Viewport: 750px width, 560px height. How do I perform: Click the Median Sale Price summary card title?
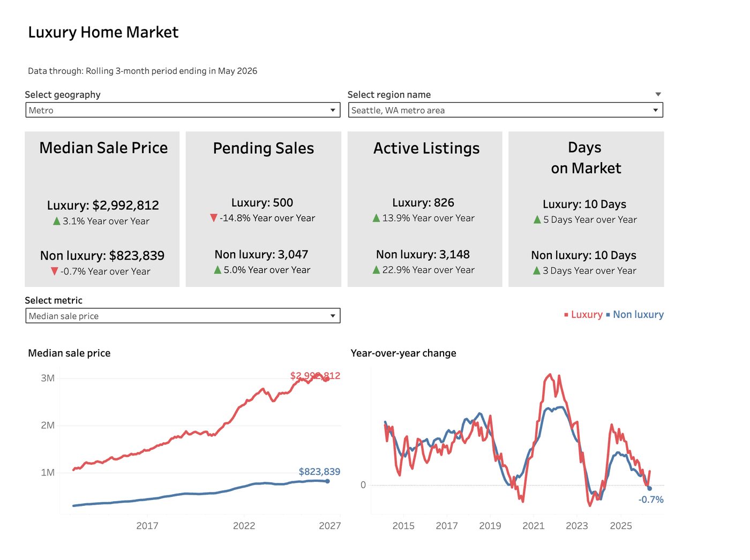click(x=103, y=148)
